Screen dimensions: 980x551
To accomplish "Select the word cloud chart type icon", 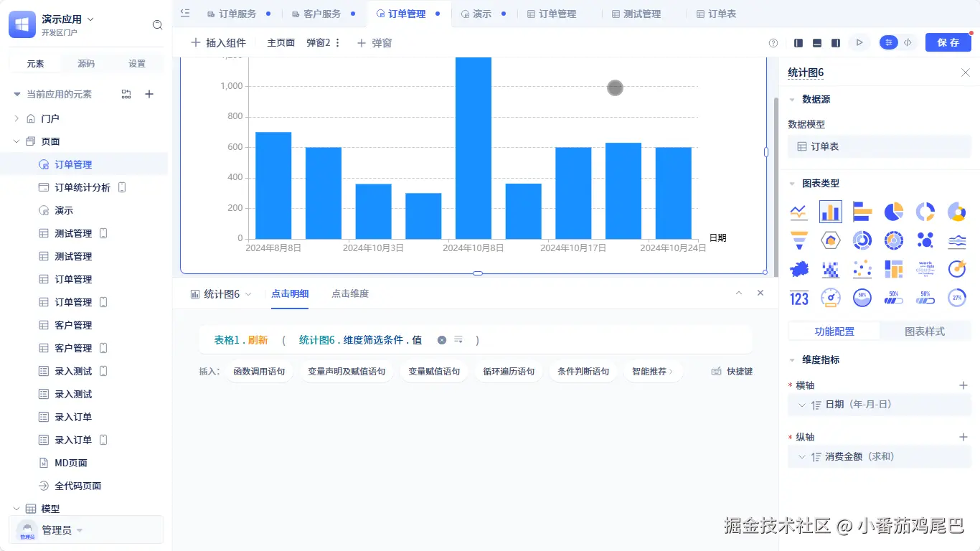I will click(x=925, y=269).
